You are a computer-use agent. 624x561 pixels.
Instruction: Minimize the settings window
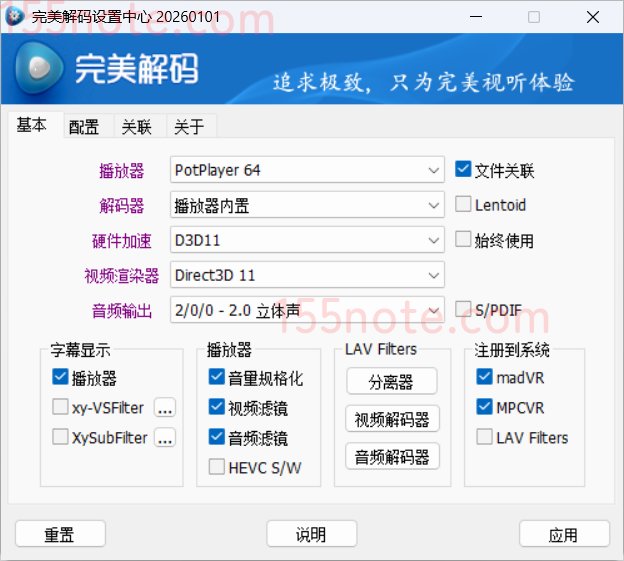(x=476, y=17)
